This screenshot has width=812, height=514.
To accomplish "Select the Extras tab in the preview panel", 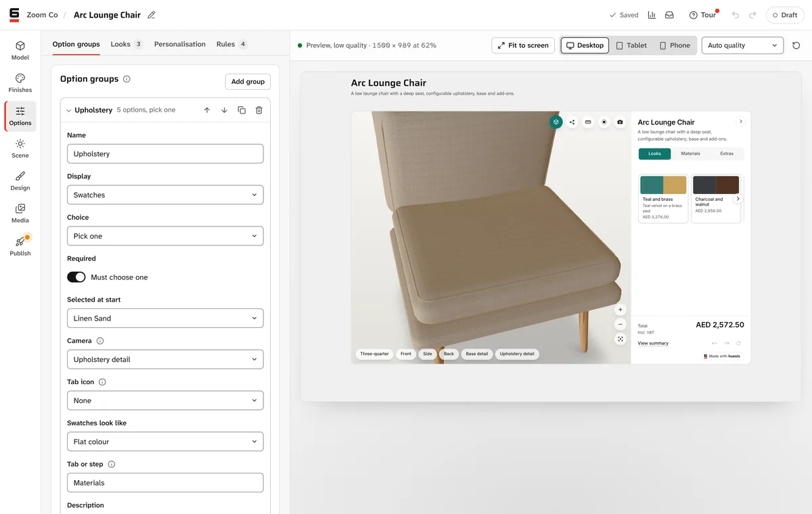I will pyautogui.click(x=727, y=154).
